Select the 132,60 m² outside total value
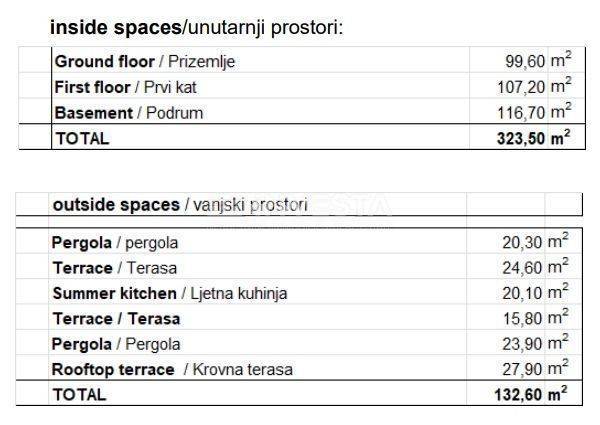600x425 pixels. tap(531, 394)
